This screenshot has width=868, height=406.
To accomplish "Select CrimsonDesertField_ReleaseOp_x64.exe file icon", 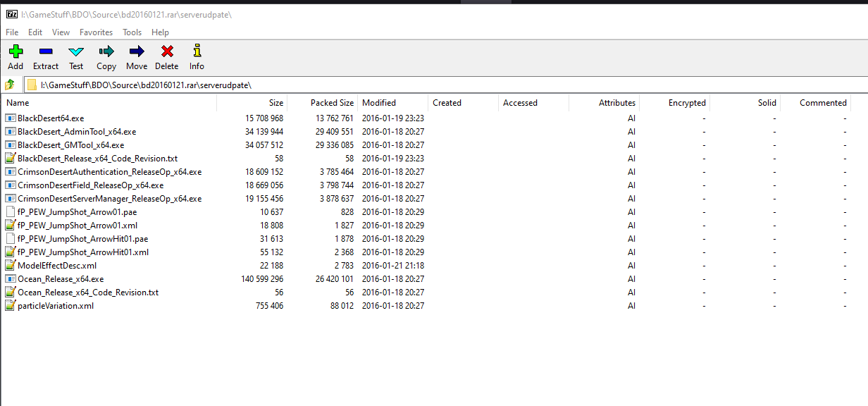I will pos(10,185).
